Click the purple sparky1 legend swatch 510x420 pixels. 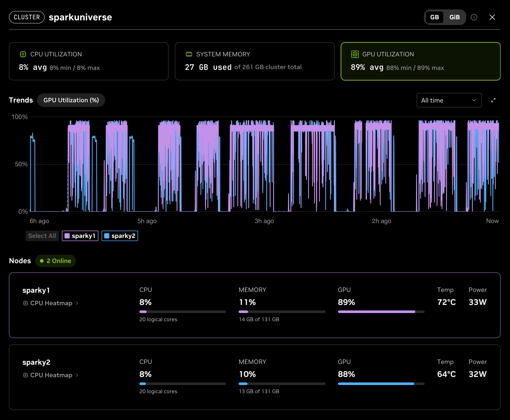point(67,236)
